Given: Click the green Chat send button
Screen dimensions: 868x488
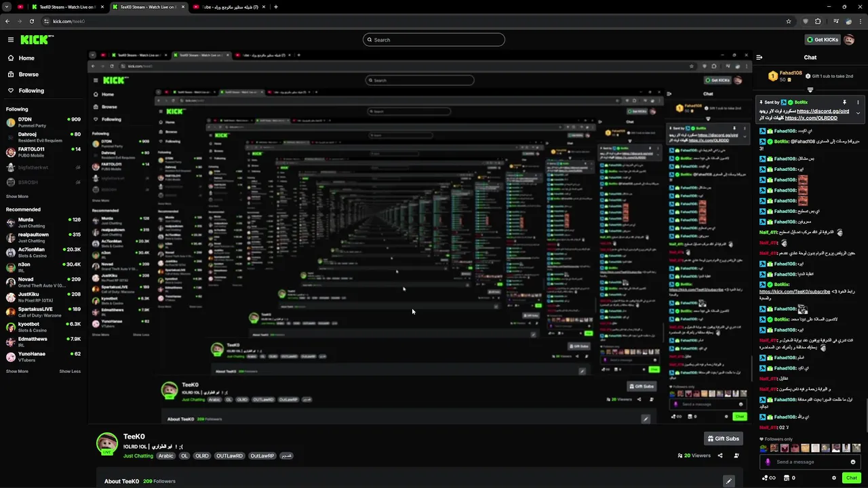Looking at the screenshot, I should click(852, 478).
